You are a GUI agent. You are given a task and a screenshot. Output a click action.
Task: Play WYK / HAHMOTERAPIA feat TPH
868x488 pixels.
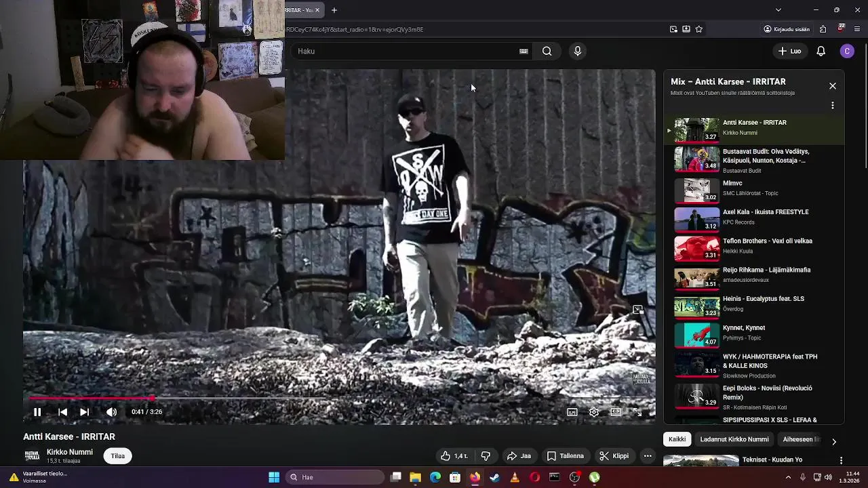pyautogui.click(x=754, y=365)
